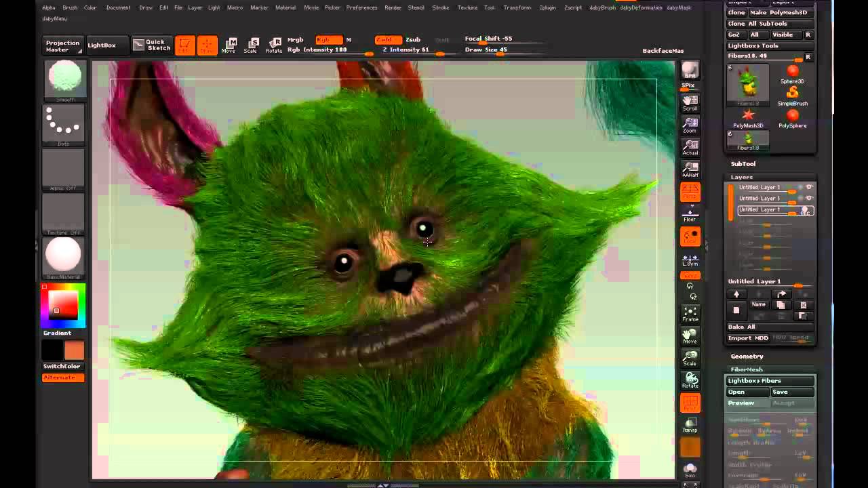
Task: Collapse the FiberMesh section
Action: pos(746,369)
